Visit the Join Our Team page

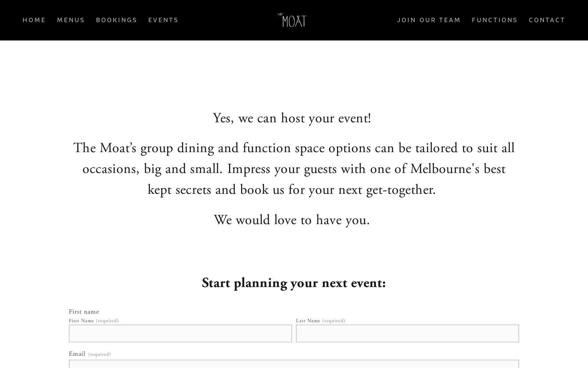(x=429, y=20)
